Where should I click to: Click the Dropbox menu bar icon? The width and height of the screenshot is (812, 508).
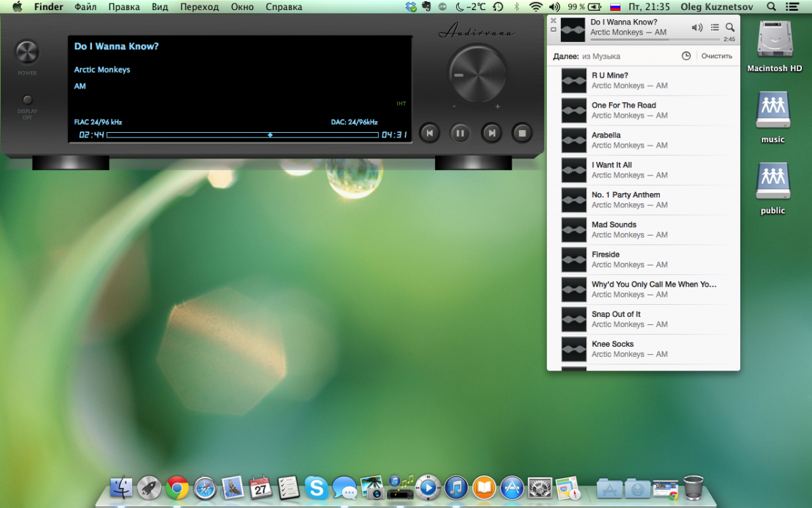[411, 7]
